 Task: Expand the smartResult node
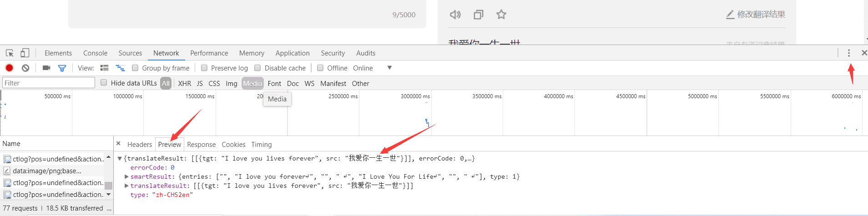click(x=126, y=176)
